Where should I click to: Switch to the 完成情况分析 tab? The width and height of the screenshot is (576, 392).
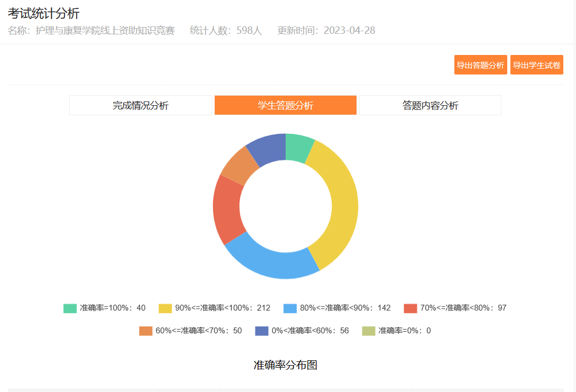point(140,105)
